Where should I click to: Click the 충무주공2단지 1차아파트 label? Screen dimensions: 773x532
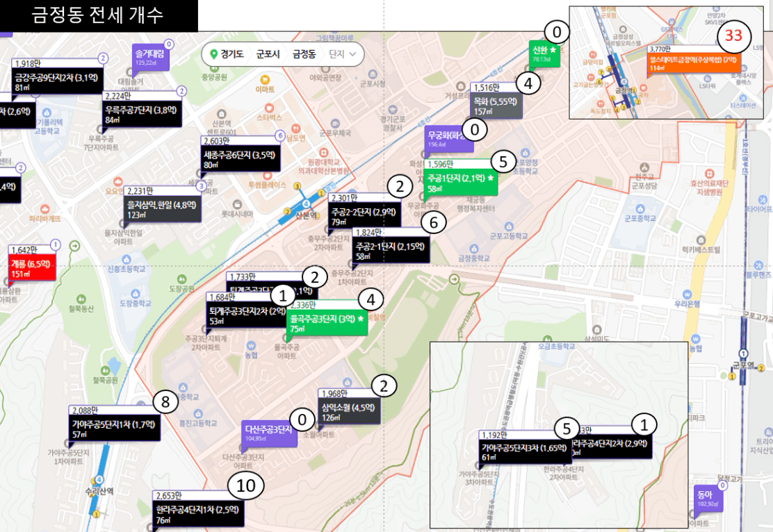point(352,277)
